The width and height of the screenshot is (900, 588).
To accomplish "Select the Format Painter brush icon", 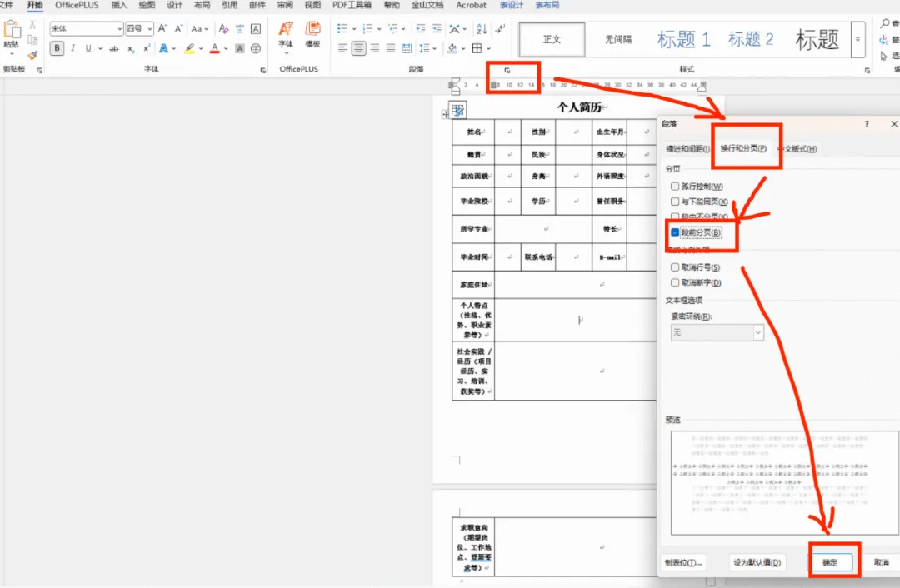I will 32,55.
